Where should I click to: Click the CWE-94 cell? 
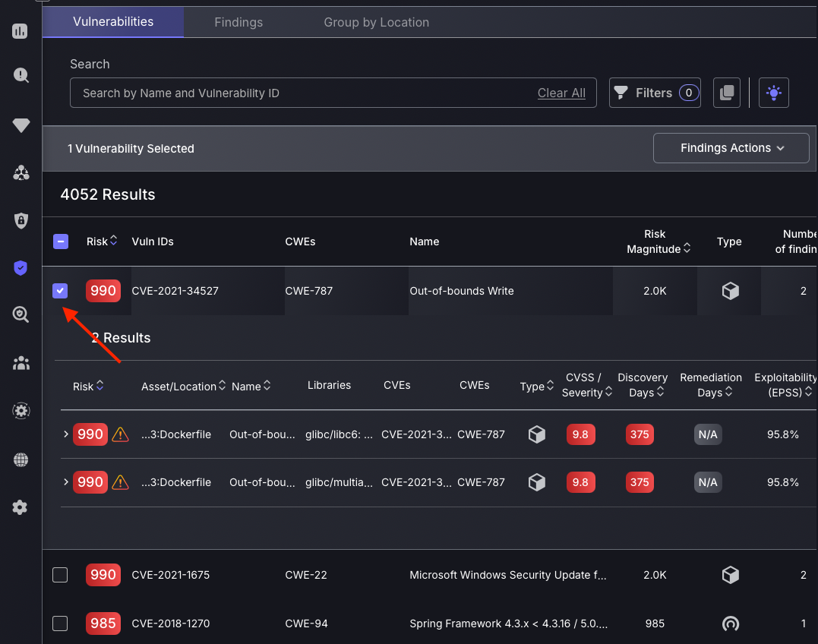(x=306, y=623)
